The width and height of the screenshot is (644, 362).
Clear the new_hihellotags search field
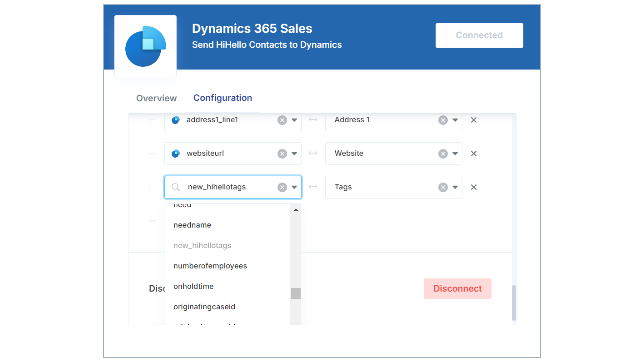[x=282, y=187]
